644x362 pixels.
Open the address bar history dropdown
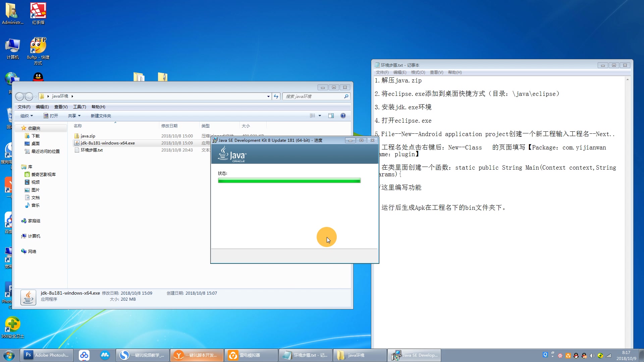pos(268,97)
